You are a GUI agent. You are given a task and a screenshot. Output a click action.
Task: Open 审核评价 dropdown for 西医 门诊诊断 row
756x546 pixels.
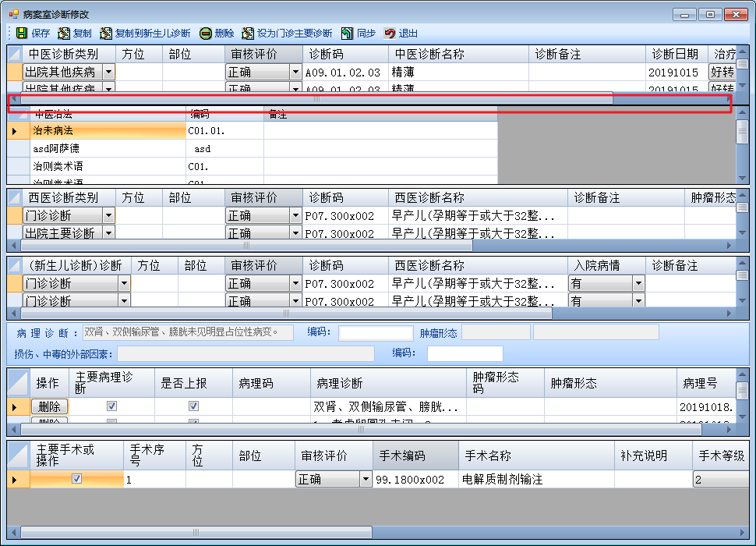[x=295, y=215]
